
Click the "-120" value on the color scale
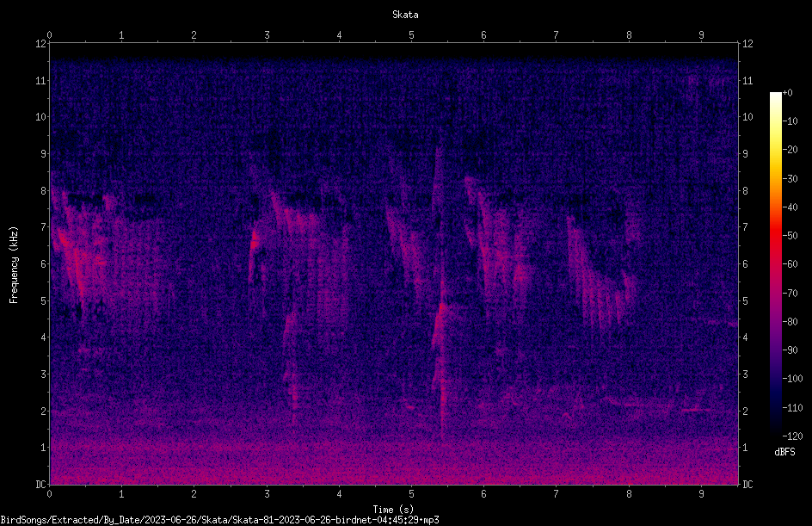coord(792,436)
